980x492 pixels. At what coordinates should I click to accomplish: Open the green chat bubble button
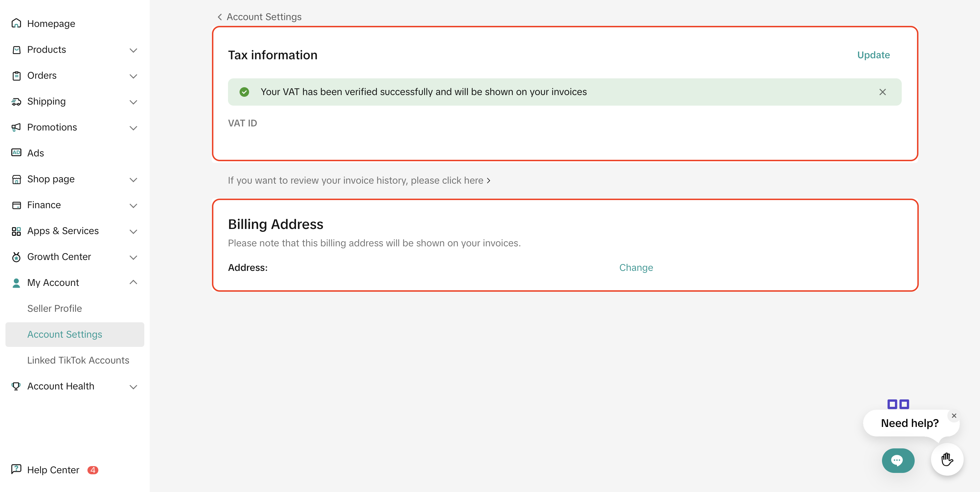click(897, 460)
